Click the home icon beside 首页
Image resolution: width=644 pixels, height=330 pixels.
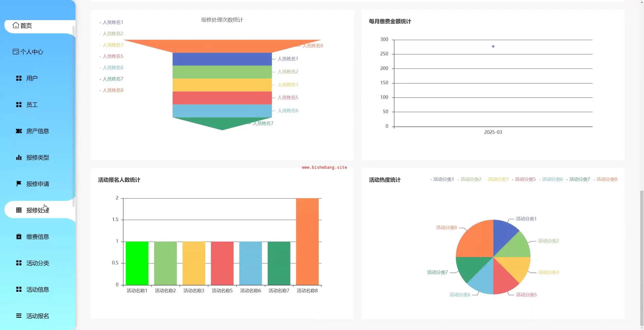16,25
